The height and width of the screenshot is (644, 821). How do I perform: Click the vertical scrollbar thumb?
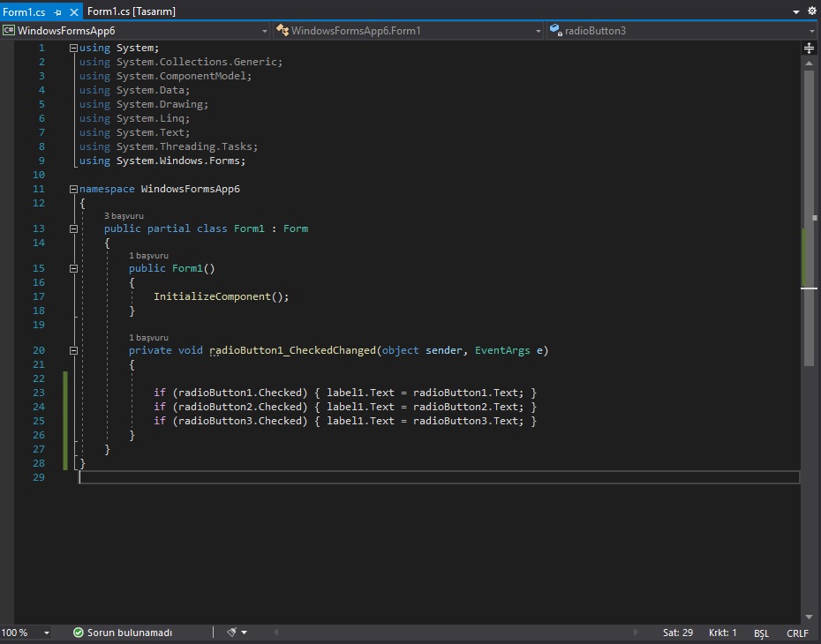point(809,217)
